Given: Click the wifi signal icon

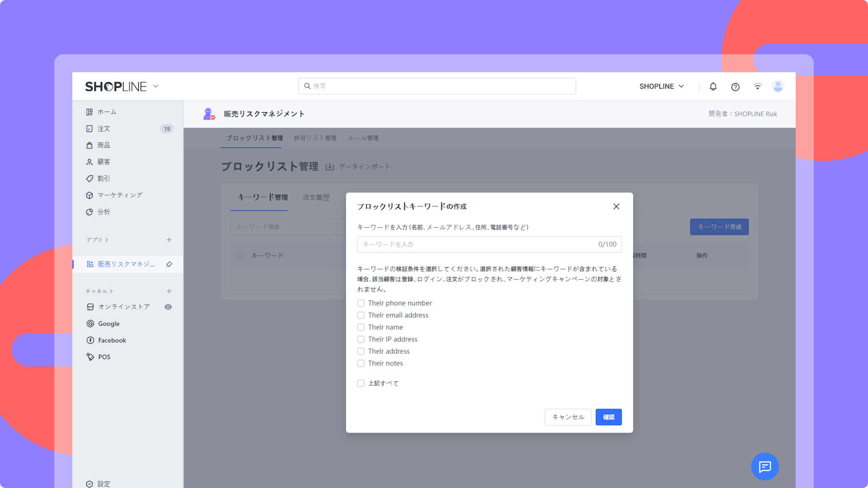Looking at the screenshot, I should tap(757, 86).
